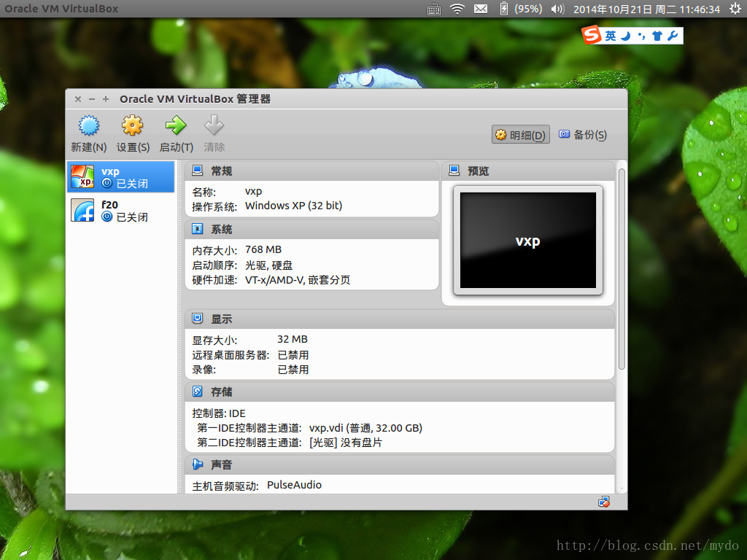Click status bar network indicator icon
Image resolution: width=747 pixels, height=560 pixels.
(x=603, y=502)
